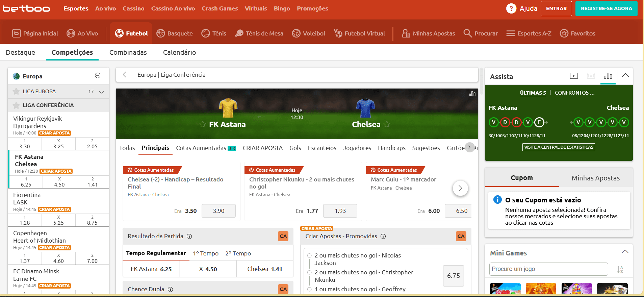Viewport: 644px width, 297px height.
Task: Open the Calendário tab
Action: coord(179,52)
